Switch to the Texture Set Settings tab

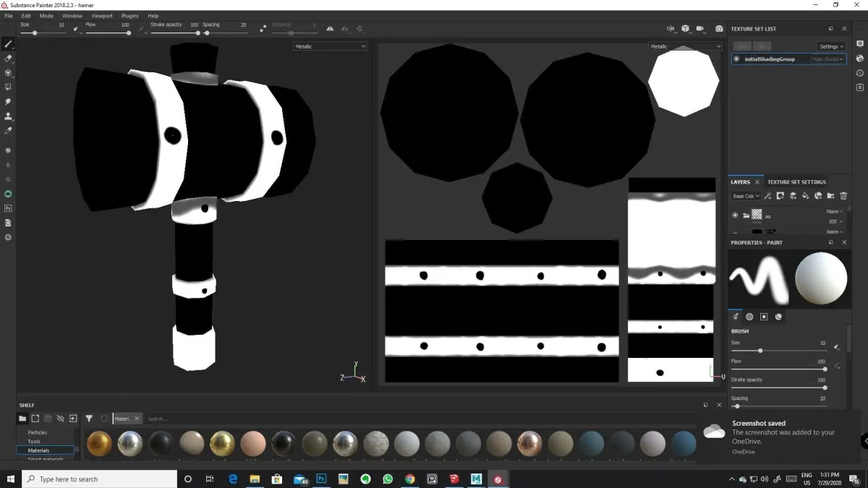(x=796, y=182)
